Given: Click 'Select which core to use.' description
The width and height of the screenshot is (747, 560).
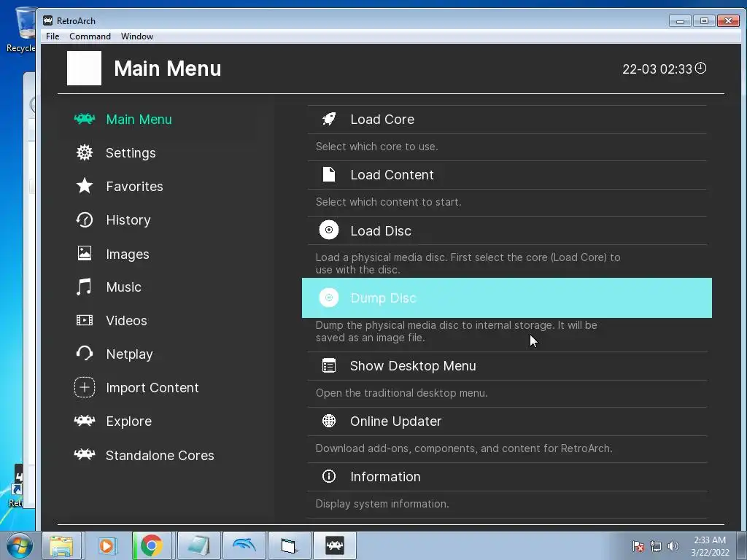Looking at the screenshot, I should pyautogui.click(x=376, y=147).
